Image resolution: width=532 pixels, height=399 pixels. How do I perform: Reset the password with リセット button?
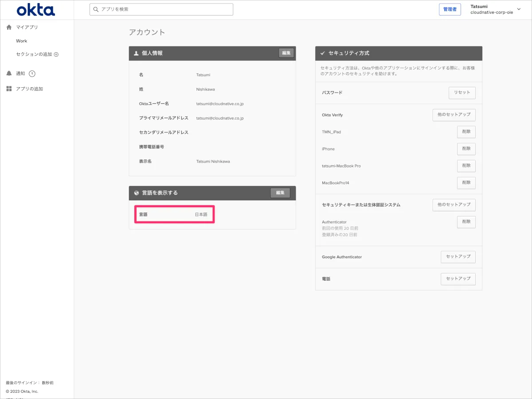(x=462, y=93)
